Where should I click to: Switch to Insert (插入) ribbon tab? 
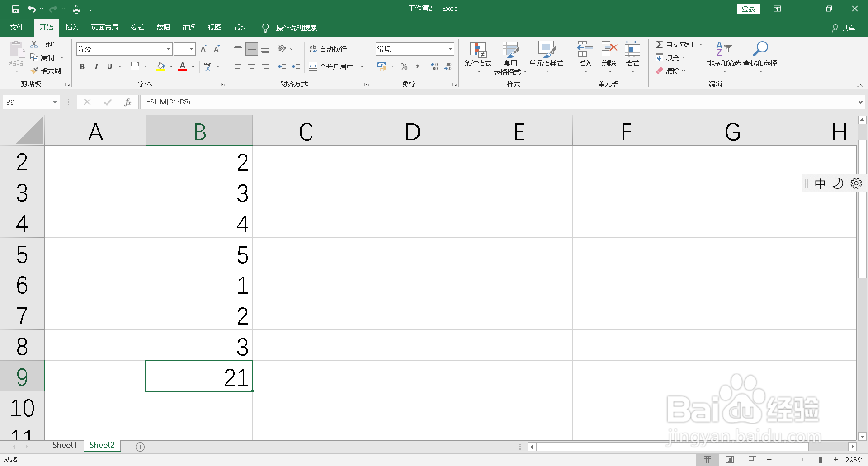[72, 28]
